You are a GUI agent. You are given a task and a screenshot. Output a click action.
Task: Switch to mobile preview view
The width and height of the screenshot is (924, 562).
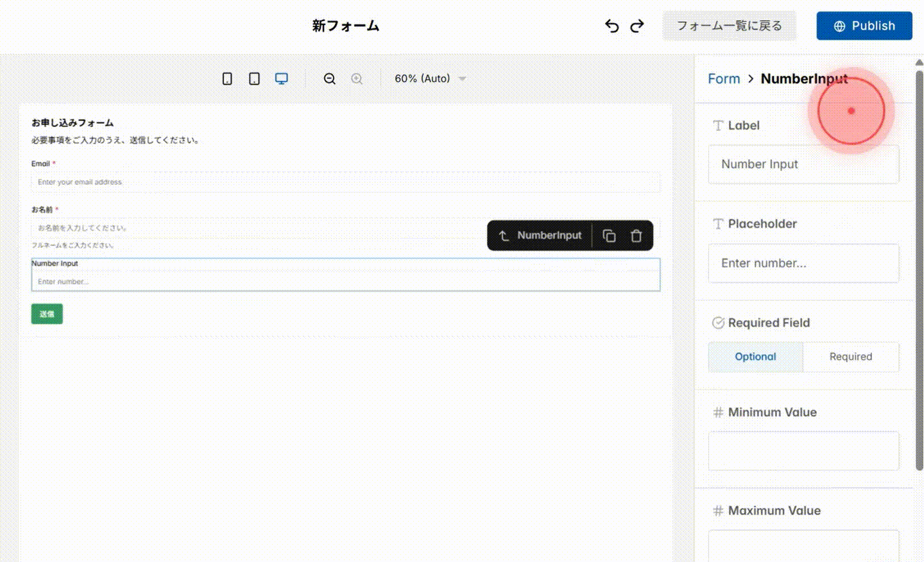(x=227, y=78)
